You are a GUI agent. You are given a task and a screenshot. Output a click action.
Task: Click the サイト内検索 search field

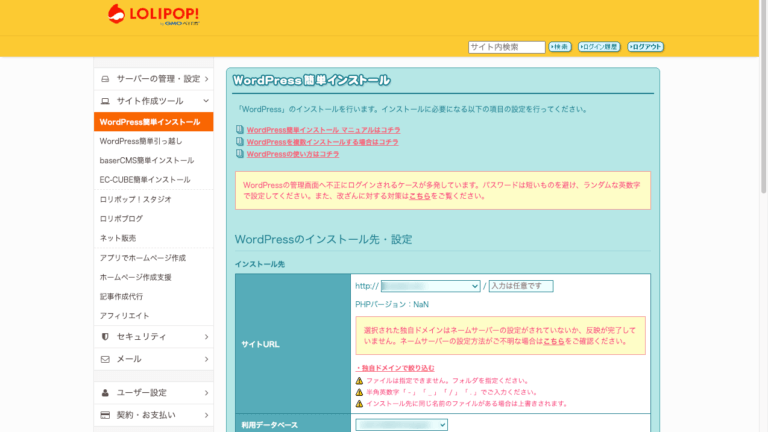click(x=506, y=47)
